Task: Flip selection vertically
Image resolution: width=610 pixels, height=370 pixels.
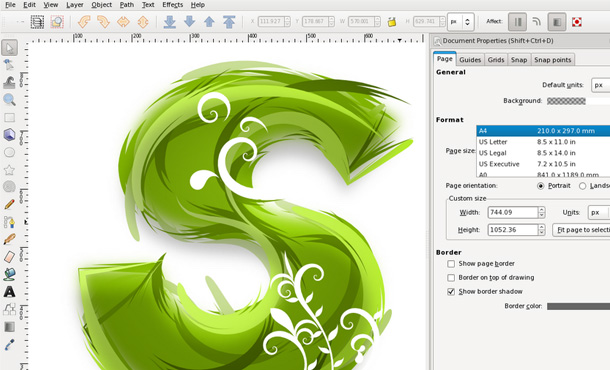Action: (x=143, y=22)
